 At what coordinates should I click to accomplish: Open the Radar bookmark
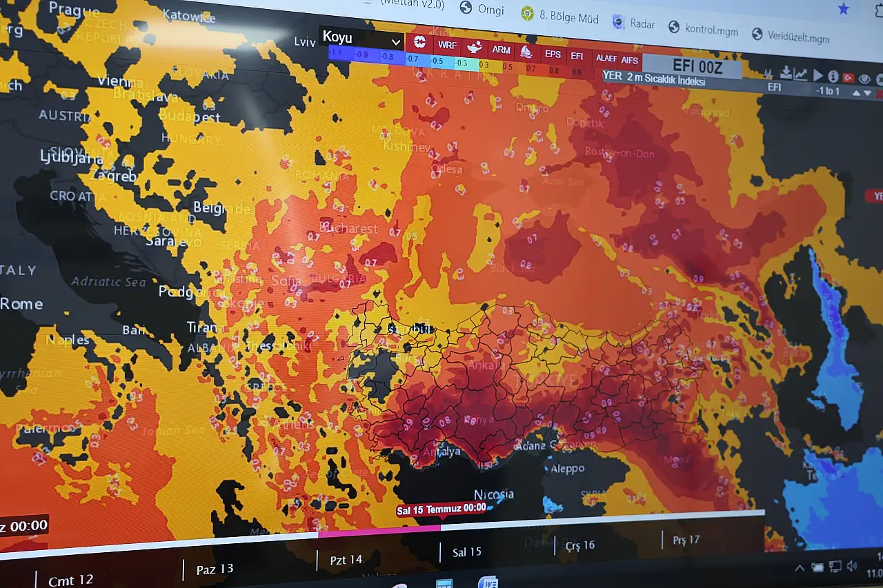(x=634, y=23)
